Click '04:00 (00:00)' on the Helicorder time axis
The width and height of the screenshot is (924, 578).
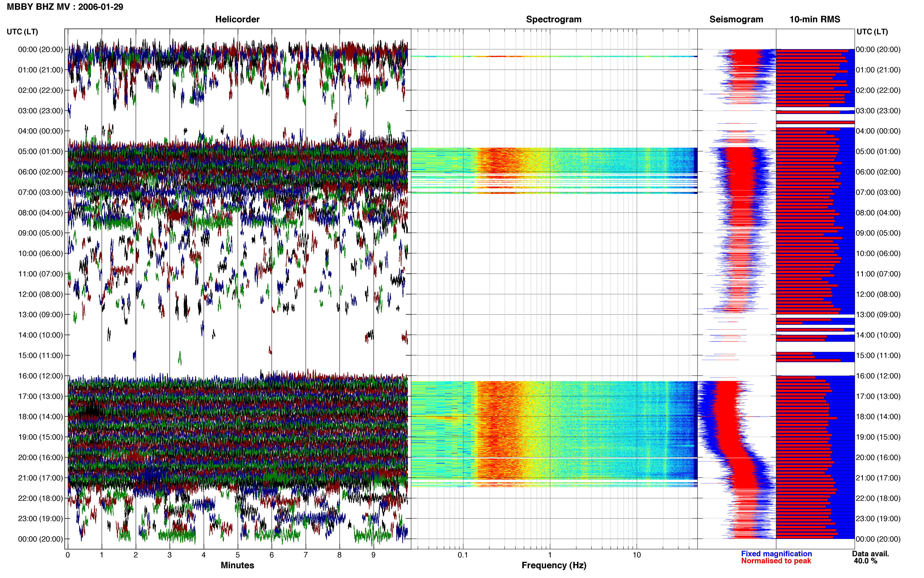[x=41, y=131]
